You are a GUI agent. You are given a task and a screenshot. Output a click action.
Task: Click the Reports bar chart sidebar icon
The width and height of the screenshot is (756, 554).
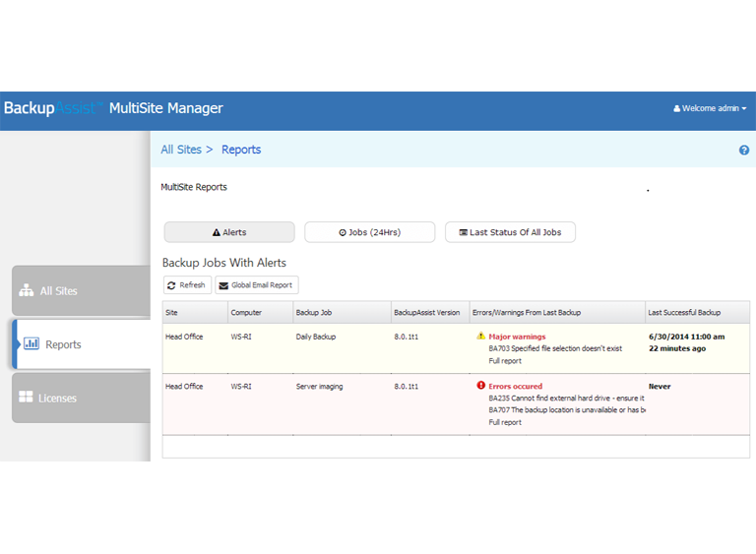(31, 344)
